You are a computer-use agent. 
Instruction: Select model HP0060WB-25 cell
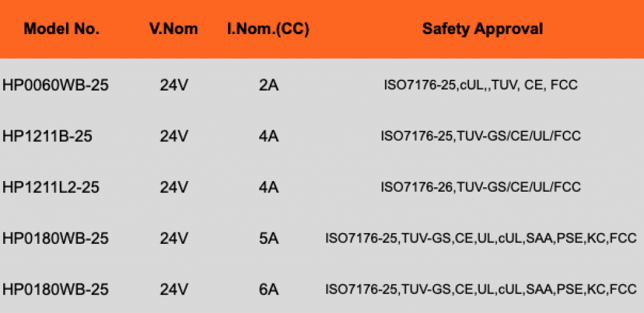click(55, 85)
